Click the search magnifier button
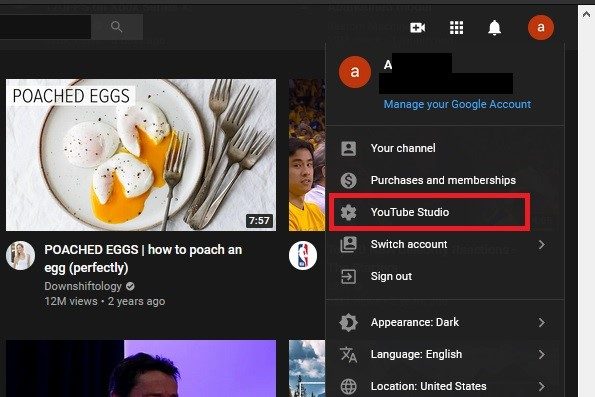595x397 pixels. (117, 27)
